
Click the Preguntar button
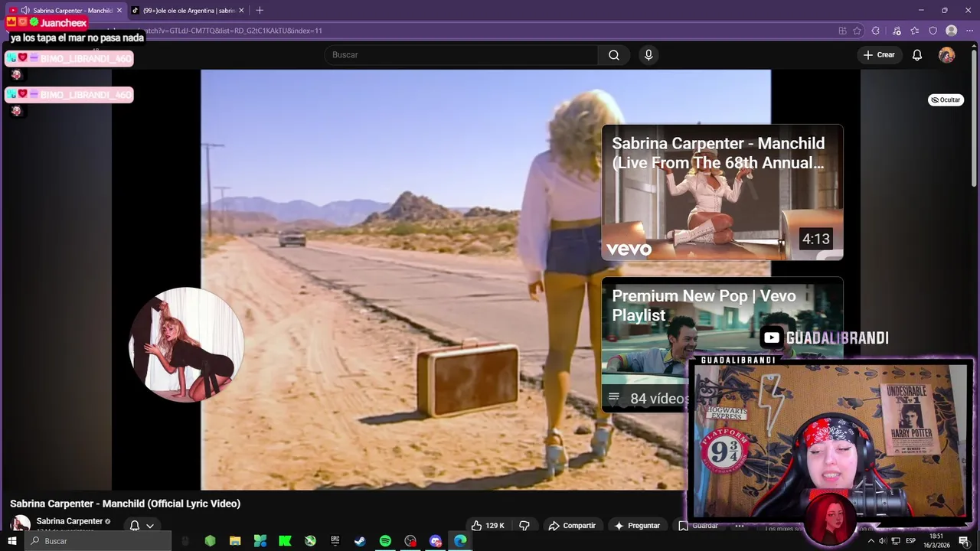[637, 526]
